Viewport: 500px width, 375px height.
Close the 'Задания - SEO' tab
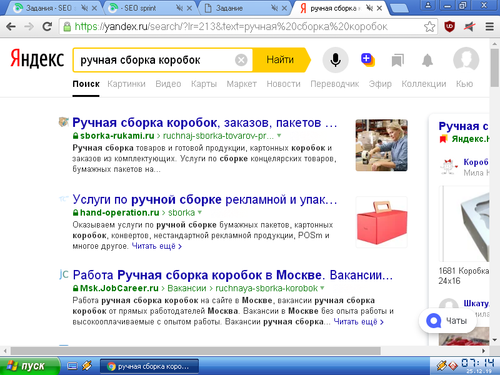(94, 8)
